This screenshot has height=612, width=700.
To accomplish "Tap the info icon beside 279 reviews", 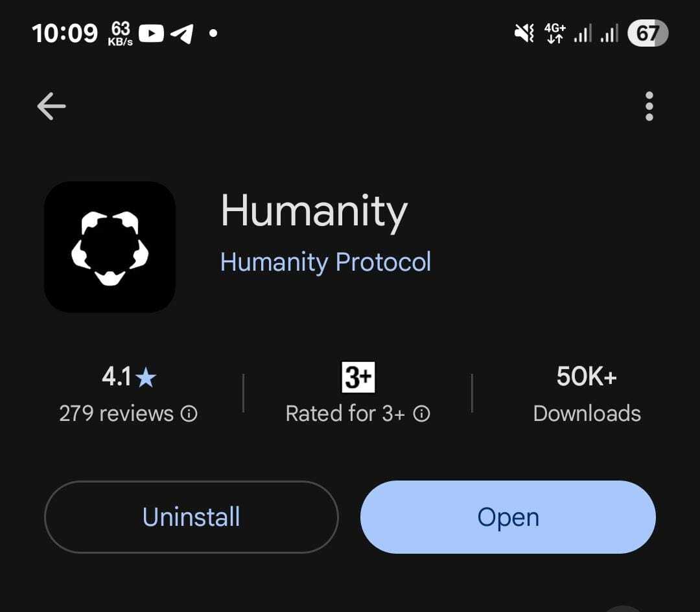I will pyautogui.click(x=189, y=413).
